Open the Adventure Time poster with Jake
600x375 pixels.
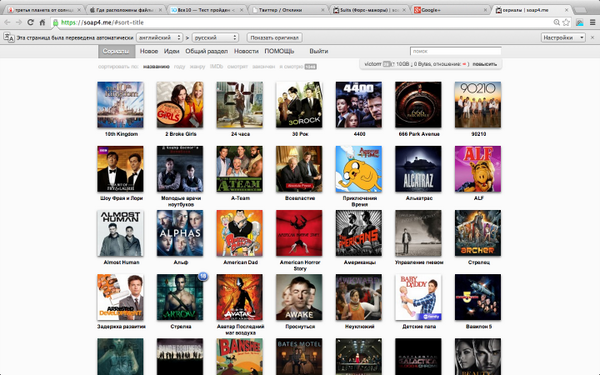(x=359, y=169)
